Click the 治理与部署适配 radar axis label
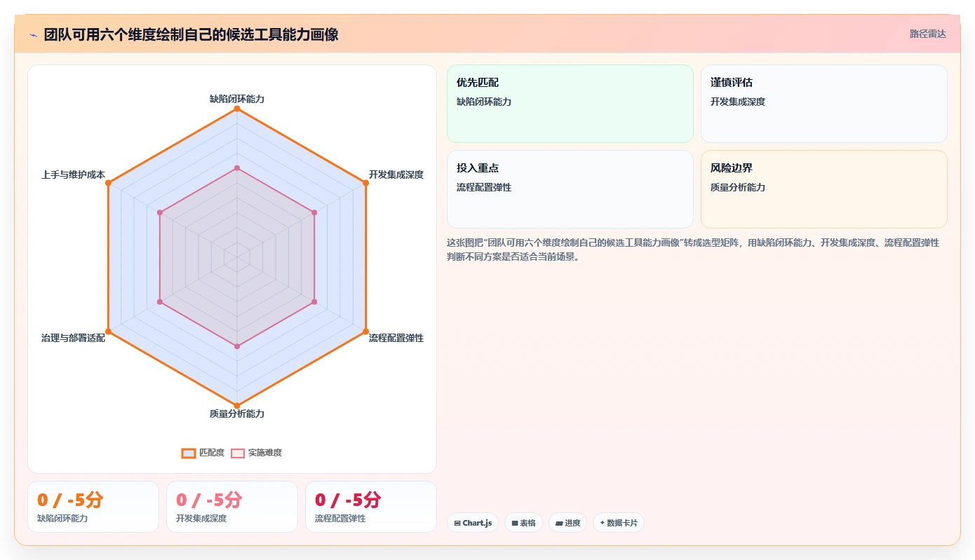The height and width of the screenshot is (560, 975). coord(73,338)
